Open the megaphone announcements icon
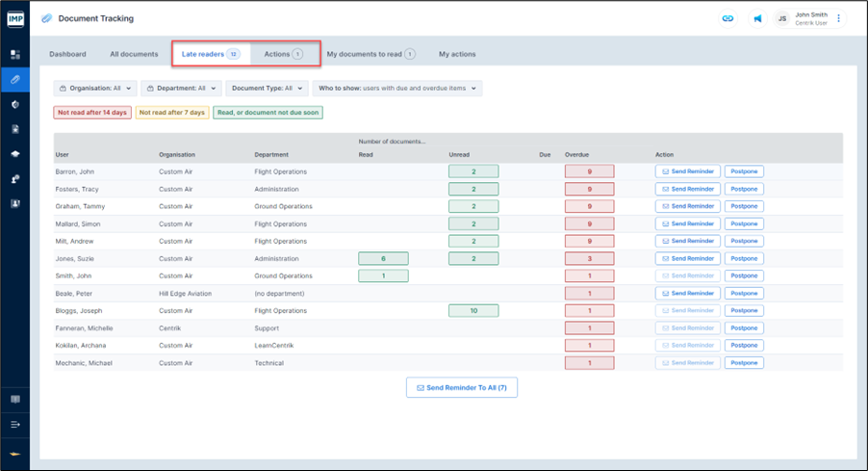868x471 pixels. point(757,18)
